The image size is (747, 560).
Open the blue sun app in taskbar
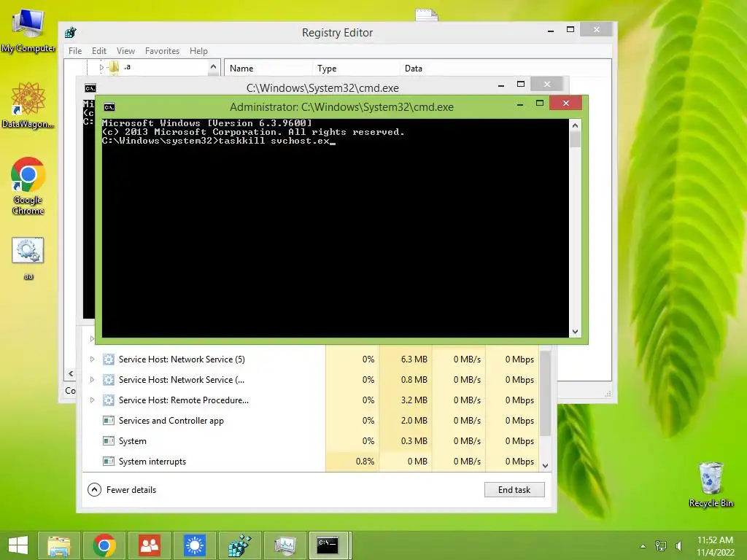pyautogui.click(x=194, y=545)
